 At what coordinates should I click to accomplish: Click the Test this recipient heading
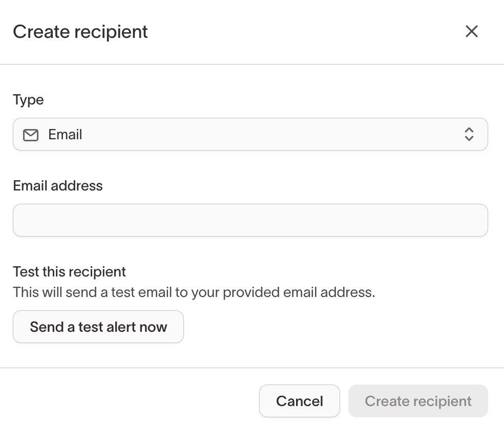click(69, 272)
